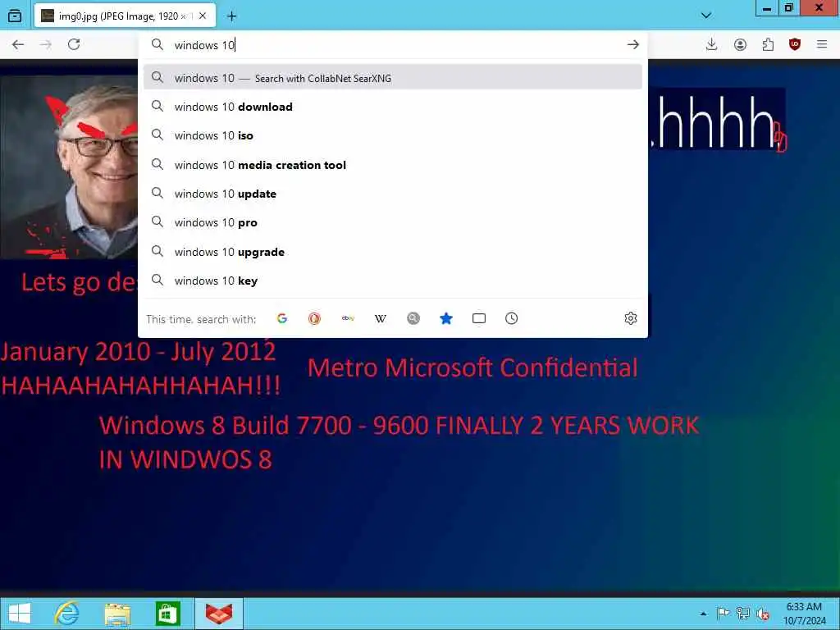The image size is (840, 630).
Task: Open the Firefox hamburger menu
Action: coord(822,44)
